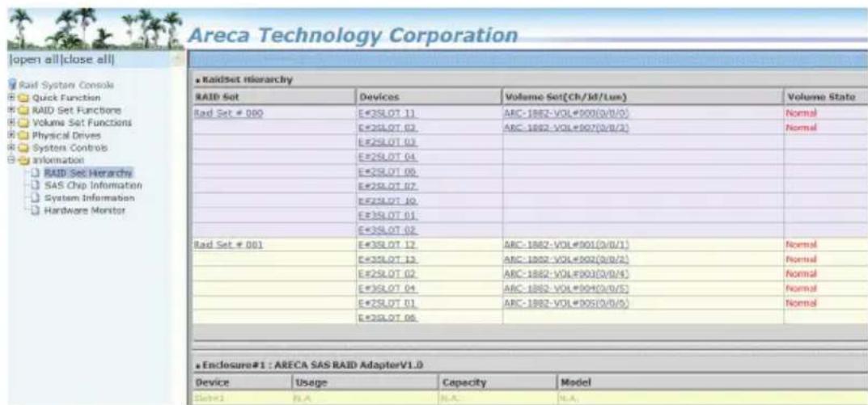
Task: Select Quick Function in the tree
Action: click(x=66, y=98)
